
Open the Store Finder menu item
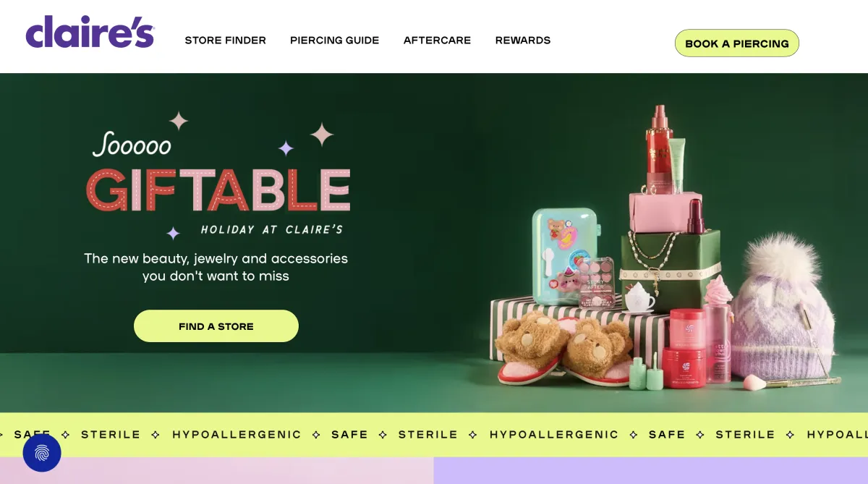coord(226,41)
